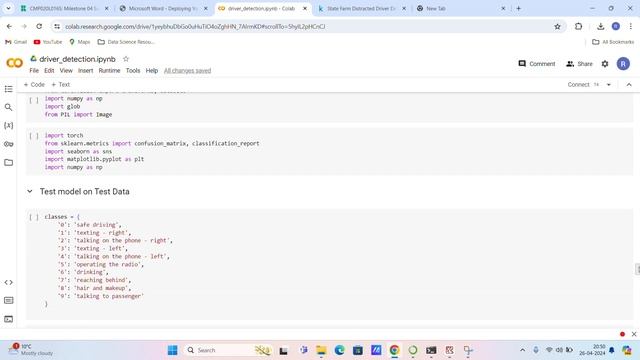
Task: Open the Colab account avatar
Action: coord(623,64)
